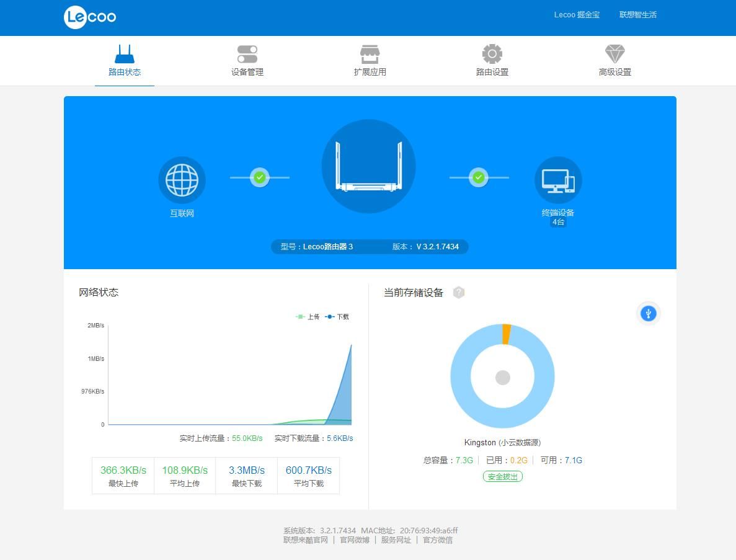The width and height of the screenshot is (736, 560).
Task: Click the storage help question mark icon
Action: 459,293
